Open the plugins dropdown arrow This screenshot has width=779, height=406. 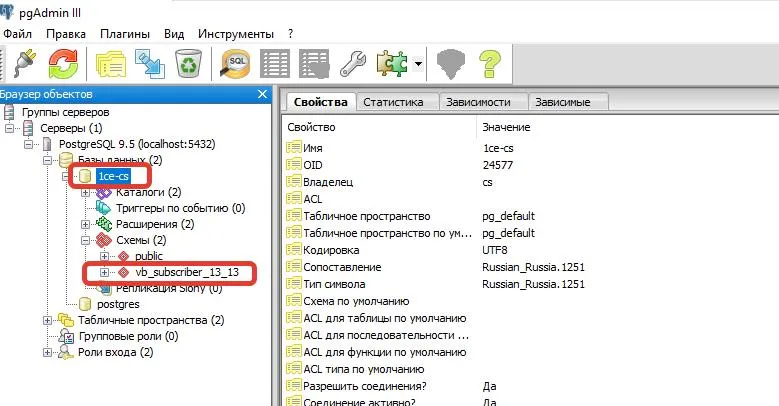pos(417,66)
